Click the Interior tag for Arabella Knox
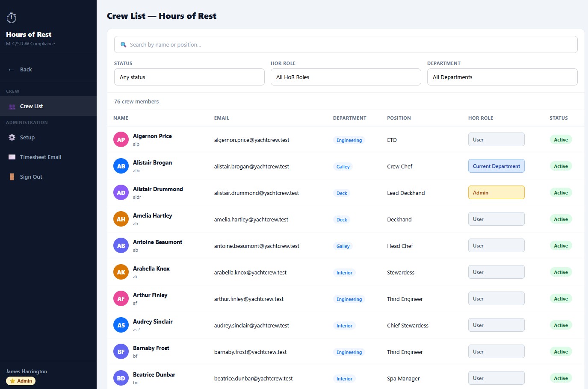 pos(344,273)
